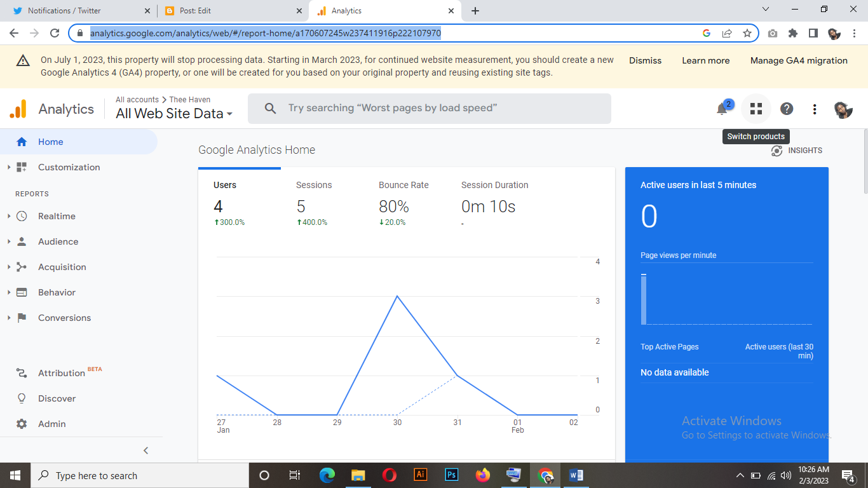
Task: Open Customization in sidebar
Action: click(x=69, y=167)
